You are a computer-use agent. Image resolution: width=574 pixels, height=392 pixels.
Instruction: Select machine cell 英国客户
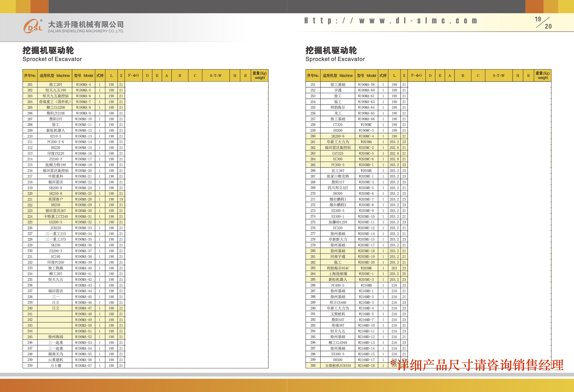[x=55, y=199]
